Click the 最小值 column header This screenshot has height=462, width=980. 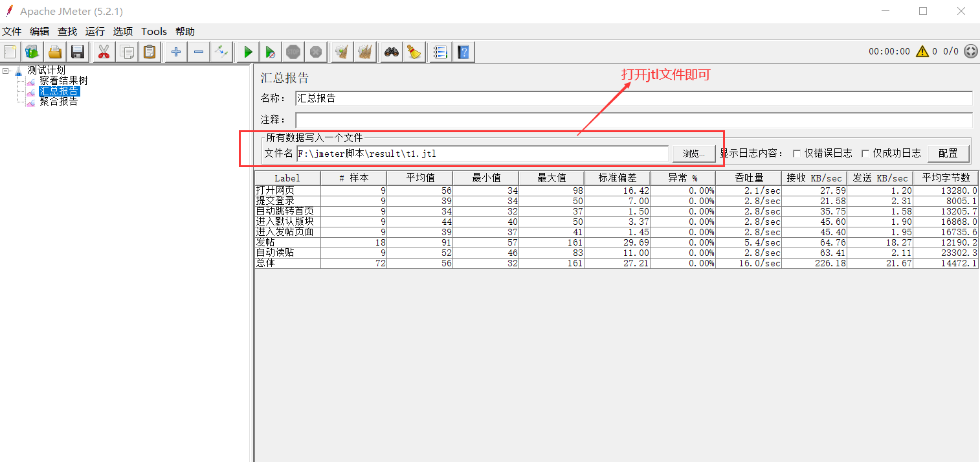coord(485,178)
